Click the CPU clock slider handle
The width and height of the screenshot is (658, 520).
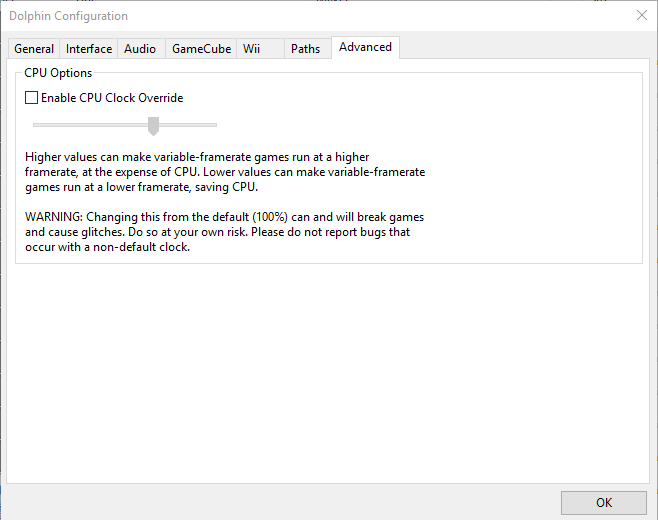click(x=154, y=126)
